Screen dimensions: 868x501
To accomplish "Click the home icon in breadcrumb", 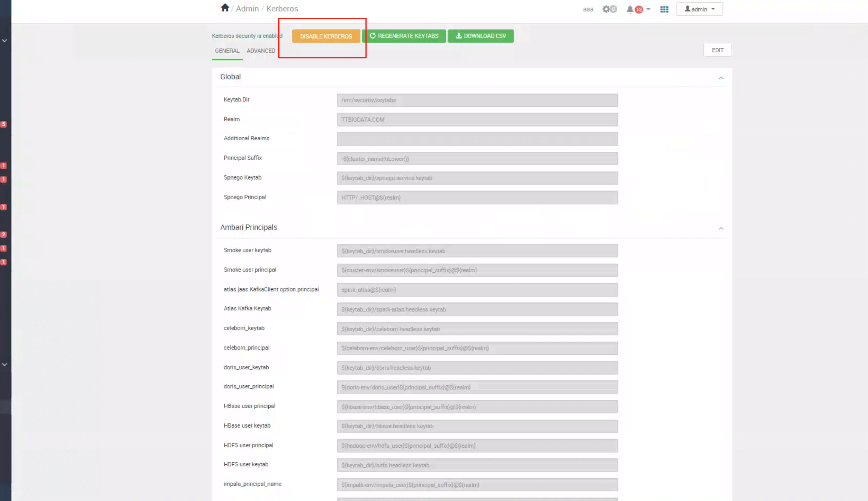I will tap(225, 8).
